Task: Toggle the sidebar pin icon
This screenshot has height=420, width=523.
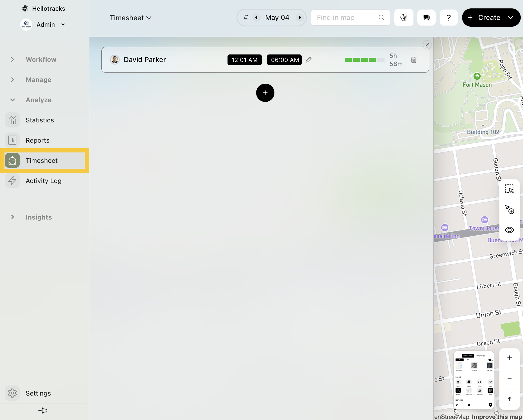Action: (x=43, y=411)
